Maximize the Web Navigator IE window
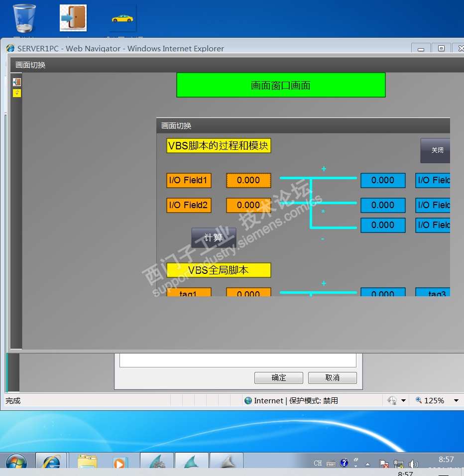Viewport: 464px width, 476px height. tap(441, 48)
